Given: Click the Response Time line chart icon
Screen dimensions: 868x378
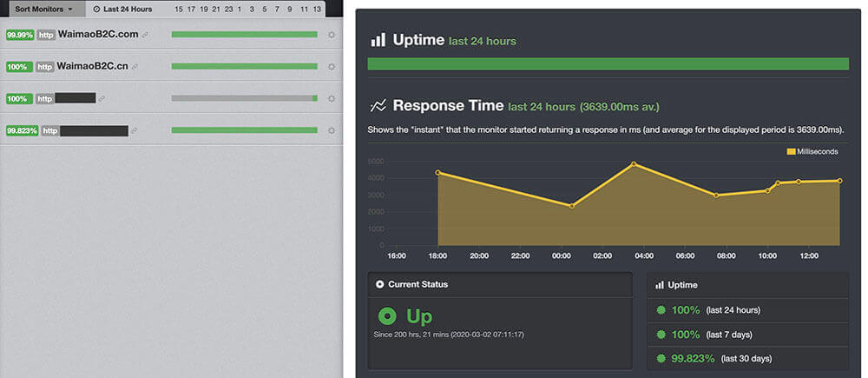Looking at the screenshot, I should pyautogui.click(x=378, y=106).
